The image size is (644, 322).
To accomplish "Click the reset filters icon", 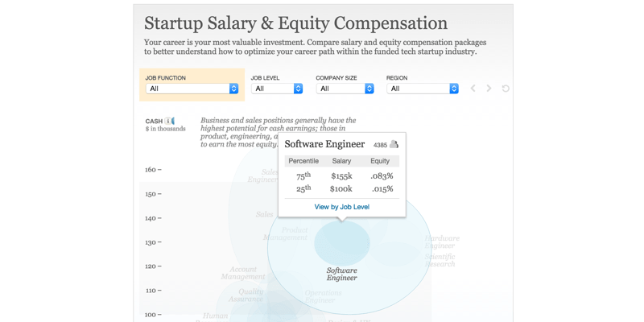I will pyautogui.click(x=506, y=89).
